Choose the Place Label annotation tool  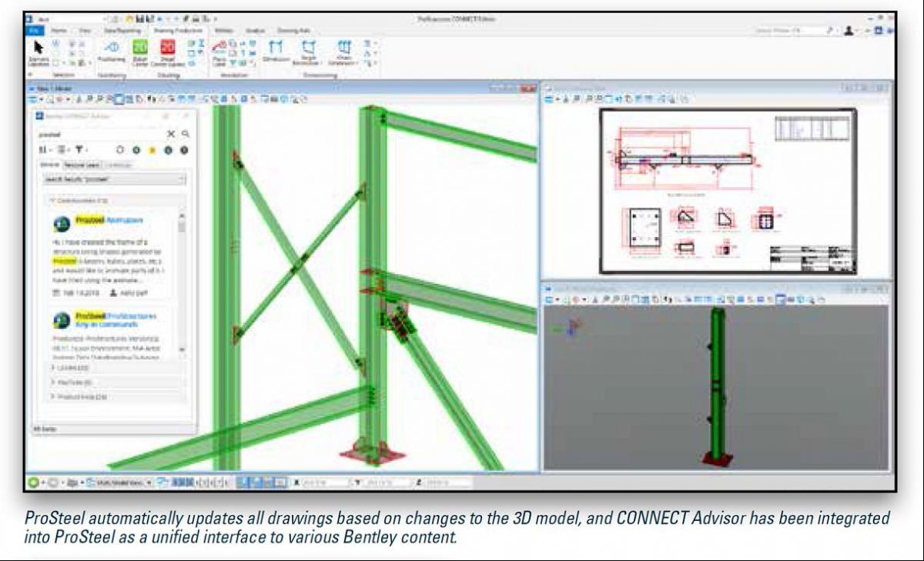[219, 52]
